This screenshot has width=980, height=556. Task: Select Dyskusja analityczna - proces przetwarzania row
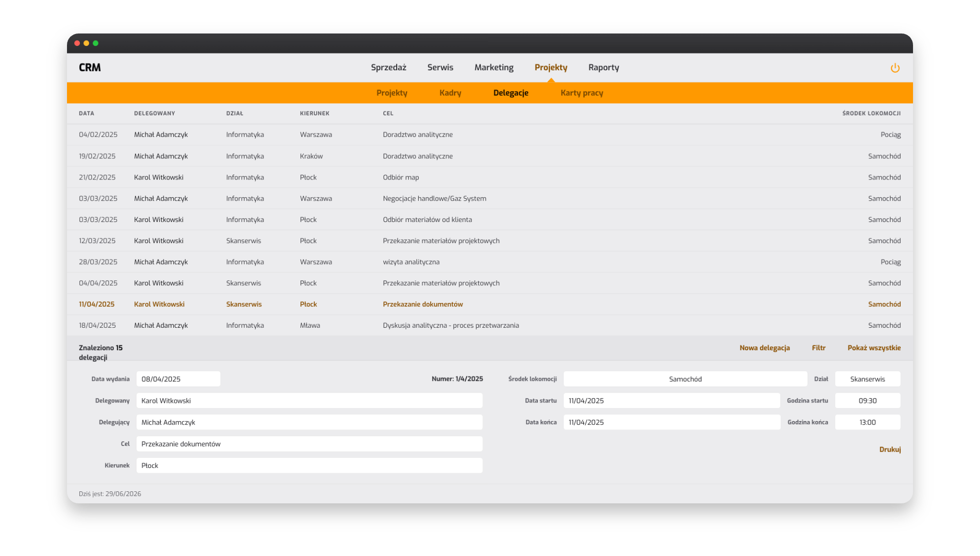(x=490, y=325)
